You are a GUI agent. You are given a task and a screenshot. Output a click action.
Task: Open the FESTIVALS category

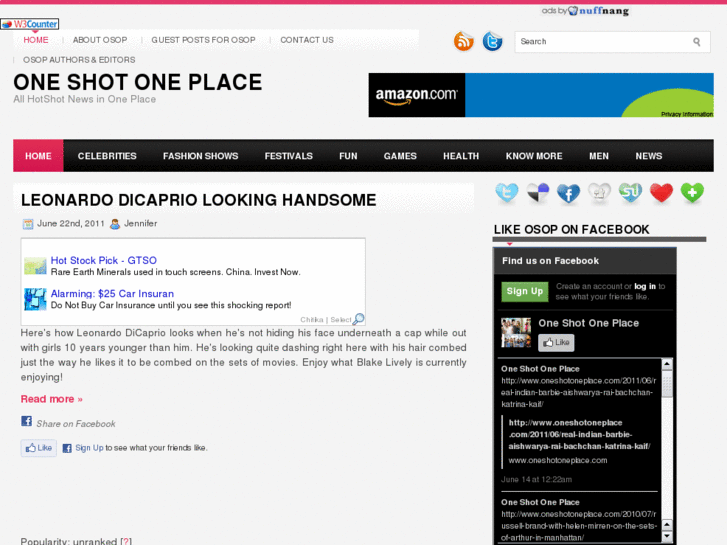tap(288, 156)
